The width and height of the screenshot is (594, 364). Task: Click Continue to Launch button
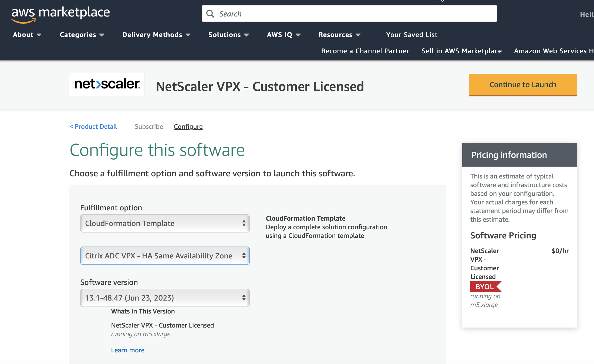point(523,84)
